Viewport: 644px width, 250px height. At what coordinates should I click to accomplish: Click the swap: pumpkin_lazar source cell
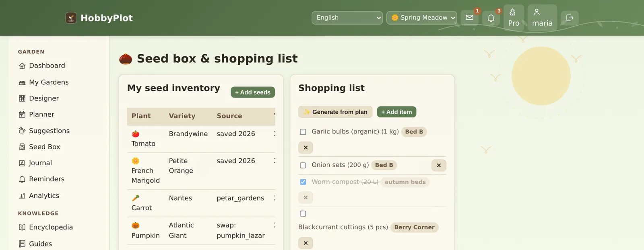tap(241, 230)
